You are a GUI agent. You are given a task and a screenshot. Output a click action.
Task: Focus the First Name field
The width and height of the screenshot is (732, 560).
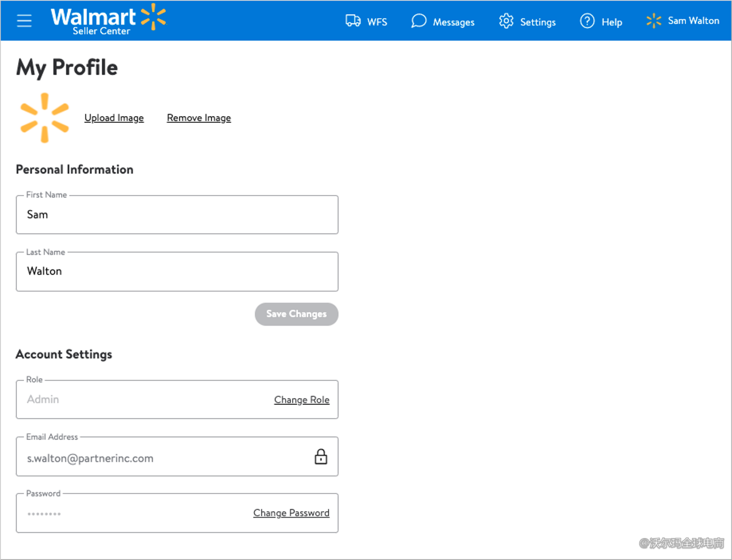tap(177, 214)
